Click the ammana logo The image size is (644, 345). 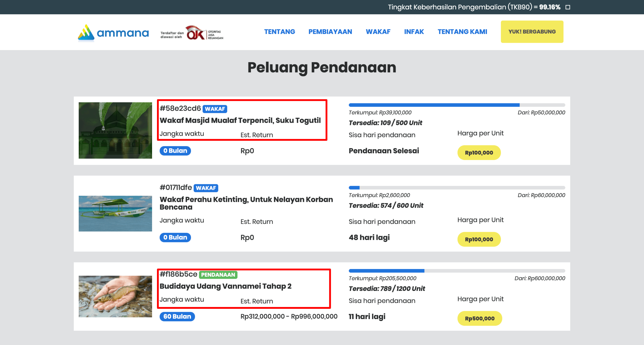click(x=113, y=32)
